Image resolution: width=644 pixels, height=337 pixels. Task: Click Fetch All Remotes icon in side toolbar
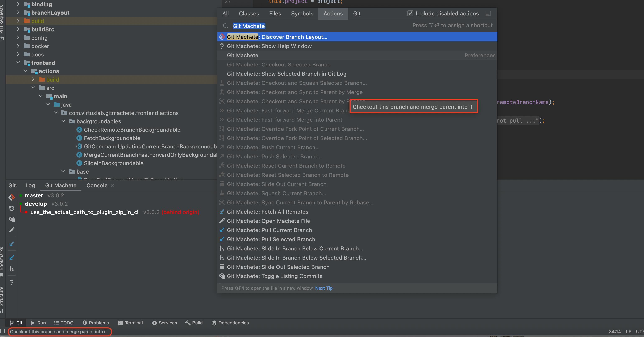pyautogui.click(x=11, y=244)
